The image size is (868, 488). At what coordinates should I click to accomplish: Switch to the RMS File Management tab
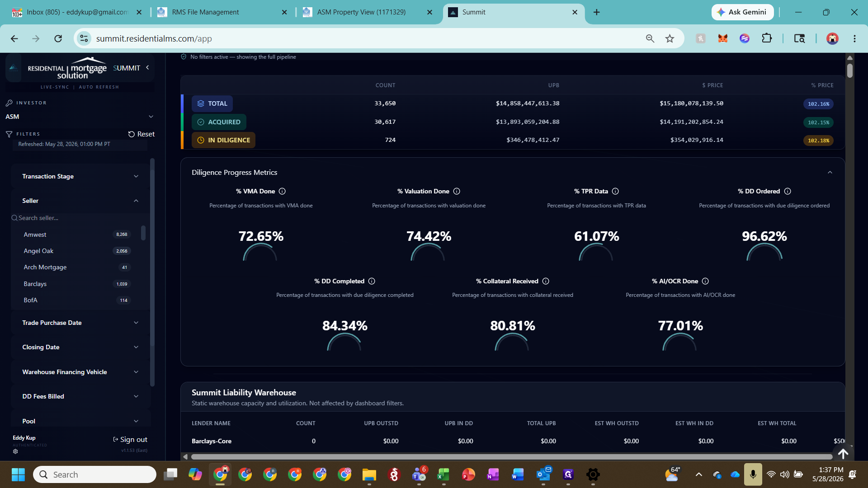click(x=222, y=12)
